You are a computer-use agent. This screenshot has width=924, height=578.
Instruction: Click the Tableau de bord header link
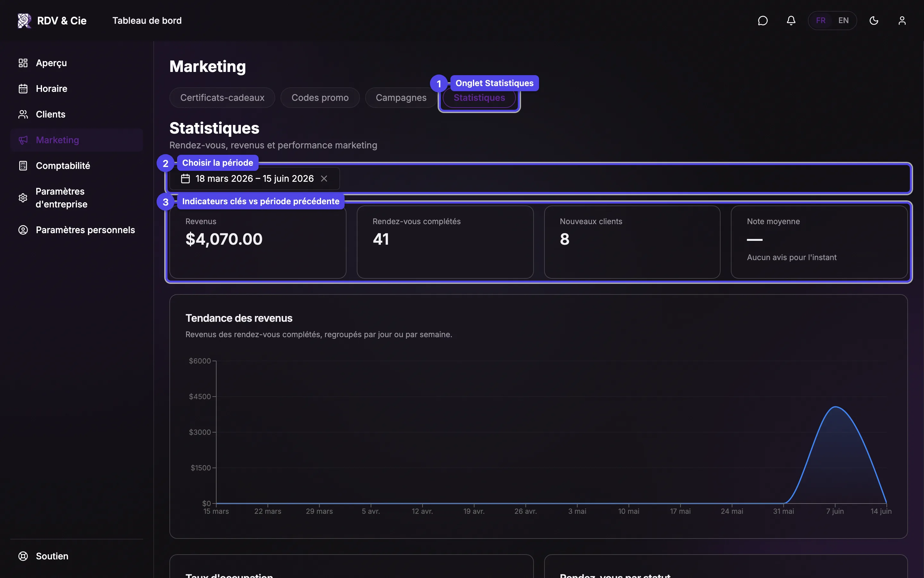(x=147, y=21)
